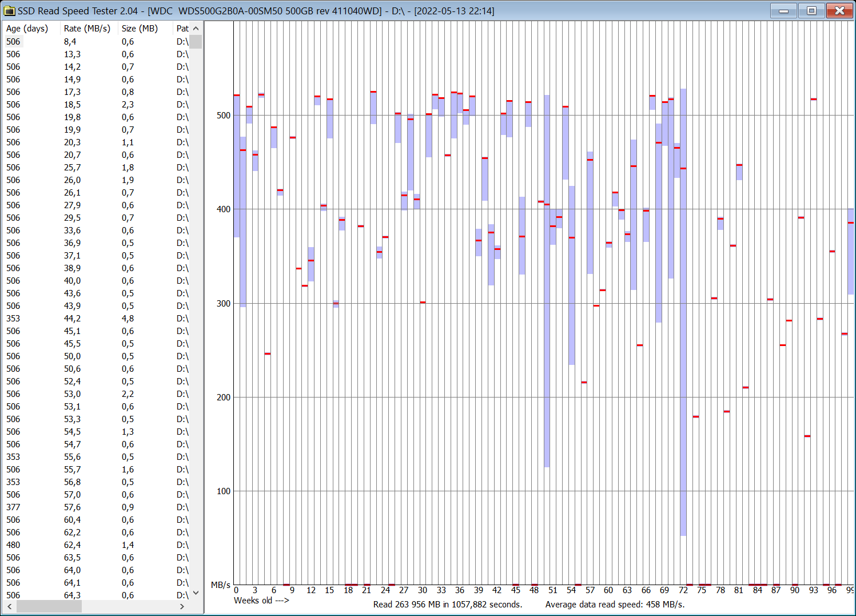856x616 pixels.
Task: Select the row with rate 50,6
Action: pos(97,369)
